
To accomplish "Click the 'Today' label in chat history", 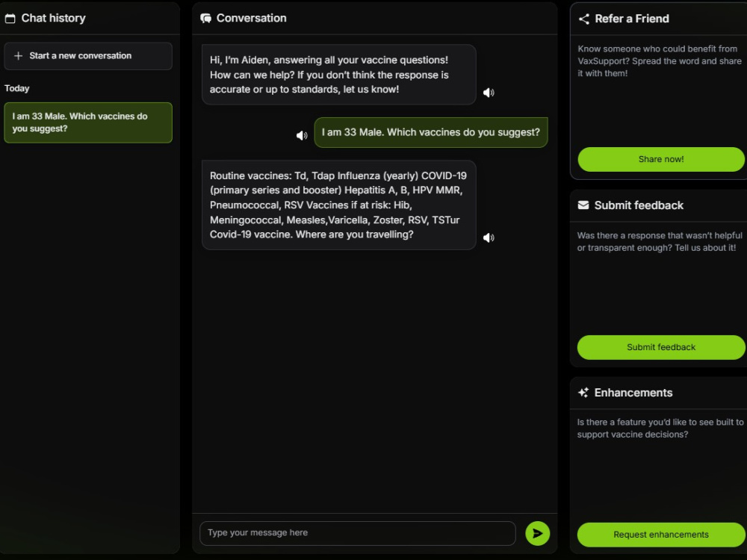I will 16,88.
